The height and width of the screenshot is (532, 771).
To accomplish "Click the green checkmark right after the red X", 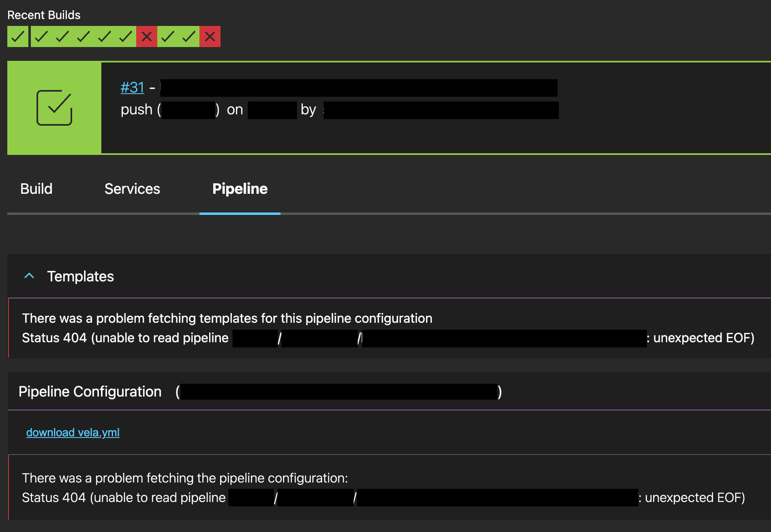I will (x=167, y=36).
